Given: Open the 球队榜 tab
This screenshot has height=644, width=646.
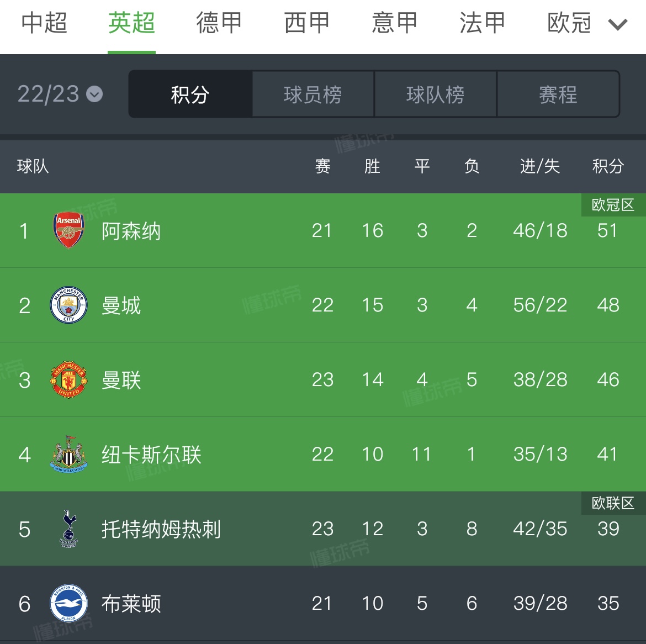Looking at the screenshot, I should (x=436, y=94).
